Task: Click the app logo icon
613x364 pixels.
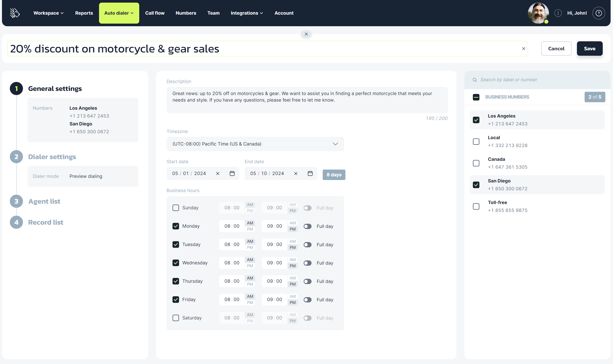Action: tap(15, 13)
